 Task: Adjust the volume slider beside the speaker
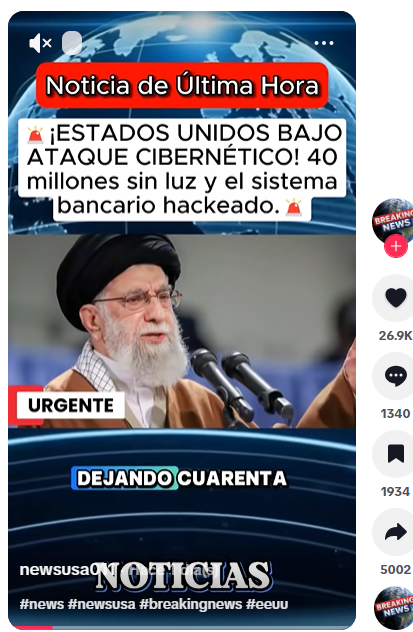pyautogui.click(x=72, y=43)
